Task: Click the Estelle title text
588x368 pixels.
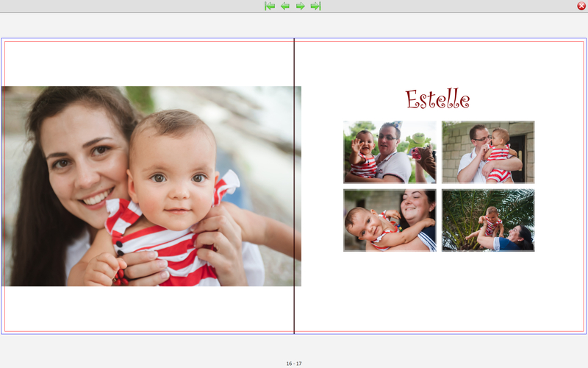Action: click(437, 99)
